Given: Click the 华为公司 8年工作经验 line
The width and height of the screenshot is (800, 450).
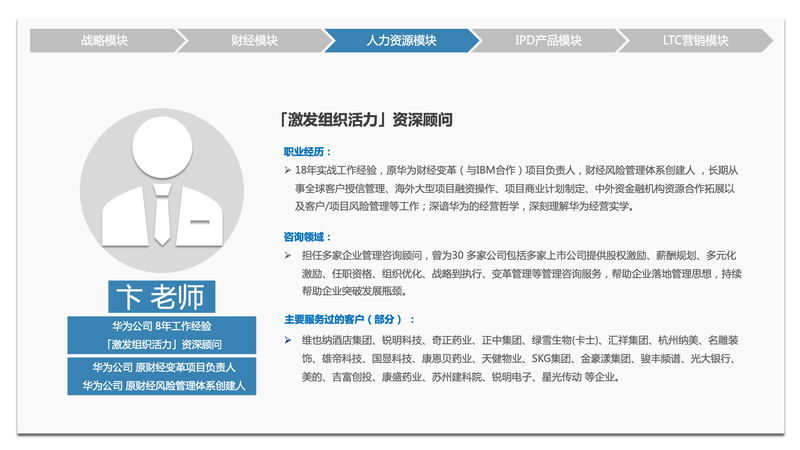Looking at the screenshot, I should (x=161, y=327).
